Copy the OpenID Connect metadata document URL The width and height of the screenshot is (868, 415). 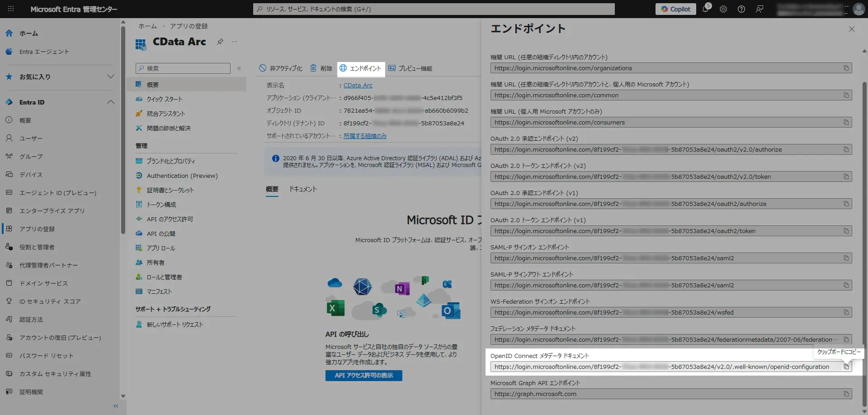point(846,367)
